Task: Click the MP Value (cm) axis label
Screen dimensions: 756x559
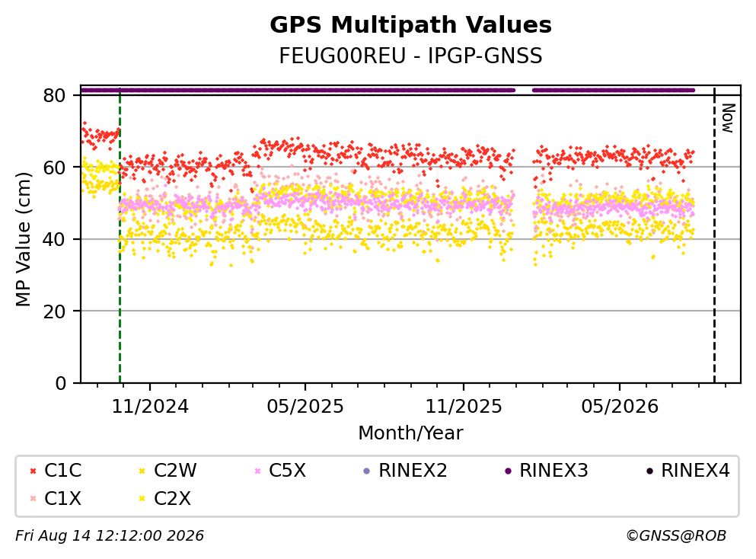Action: [23, 239]
